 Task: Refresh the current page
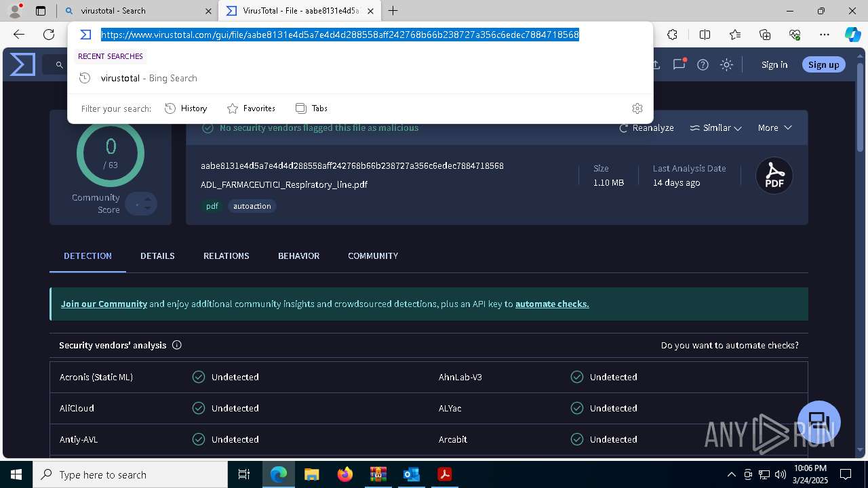click(49, 35)
